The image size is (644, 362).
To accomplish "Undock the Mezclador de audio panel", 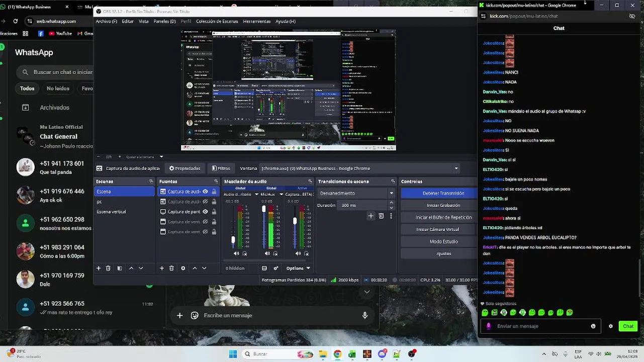I will [x=310, y=182].
